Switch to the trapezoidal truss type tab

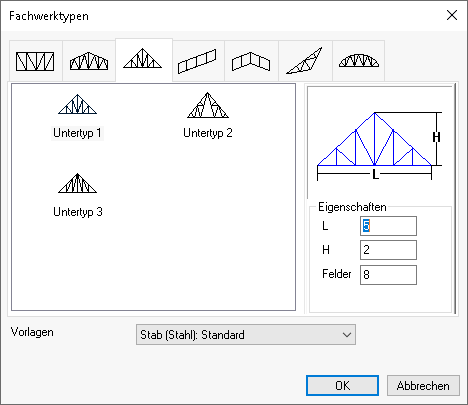[x=89, y=61]
